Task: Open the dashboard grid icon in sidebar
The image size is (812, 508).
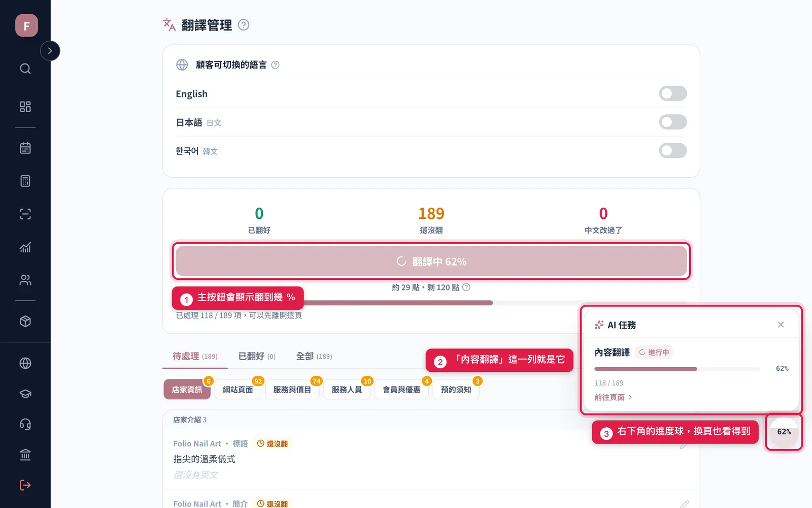Action: [x=25, y=107]
